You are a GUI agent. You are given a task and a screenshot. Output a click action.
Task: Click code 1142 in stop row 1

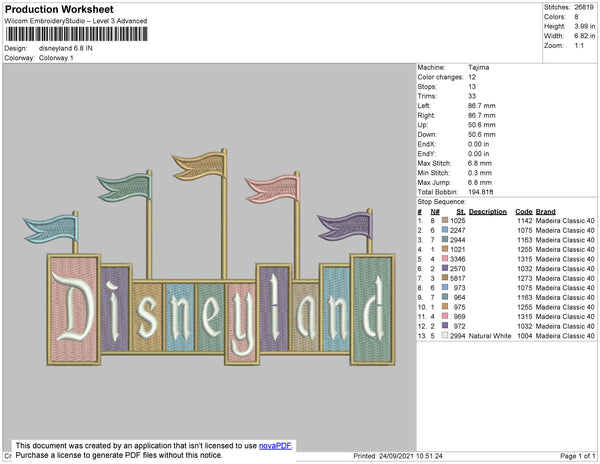(525, 220)
